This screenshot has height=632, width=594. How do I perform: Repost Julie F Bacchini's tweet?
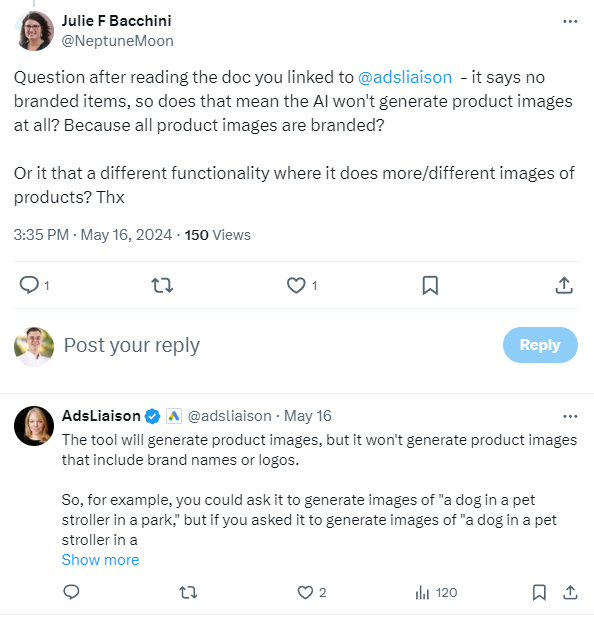point(162,285)
